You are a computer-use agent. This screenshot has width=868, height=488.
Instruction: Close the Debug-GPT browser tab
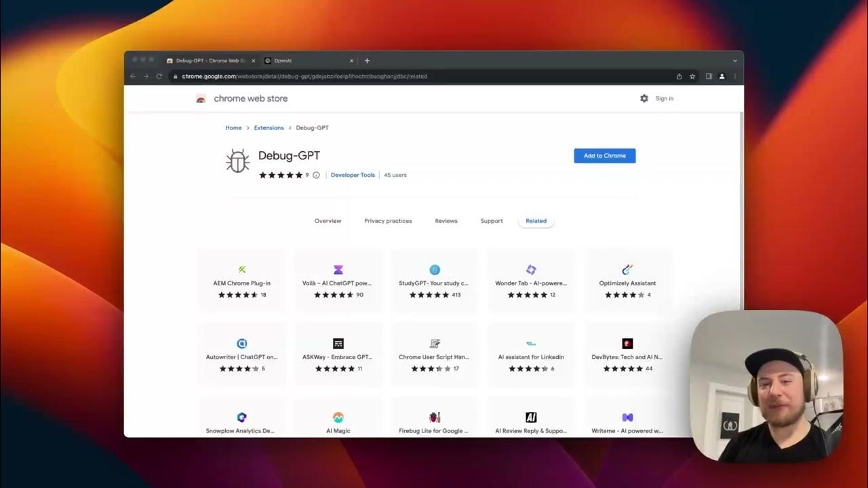click(253, 60)
